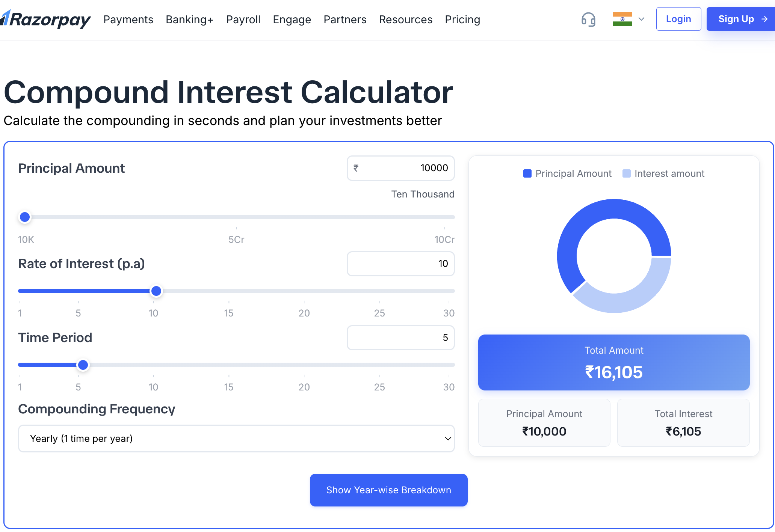Click the India flag icon
The height and width of the screenshot is (532, 775).
[x=622, y=19]
